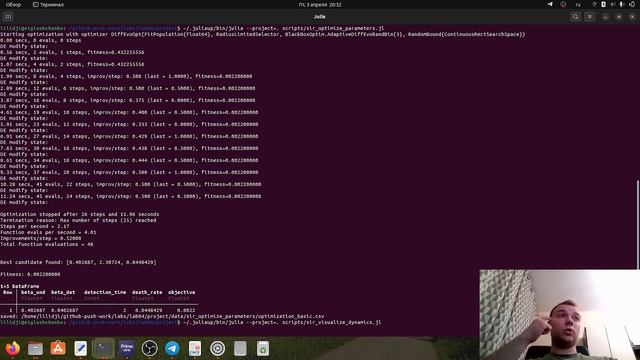
Task: Open the Терминал app menu in top bar
Action: [x=48, y=4]
